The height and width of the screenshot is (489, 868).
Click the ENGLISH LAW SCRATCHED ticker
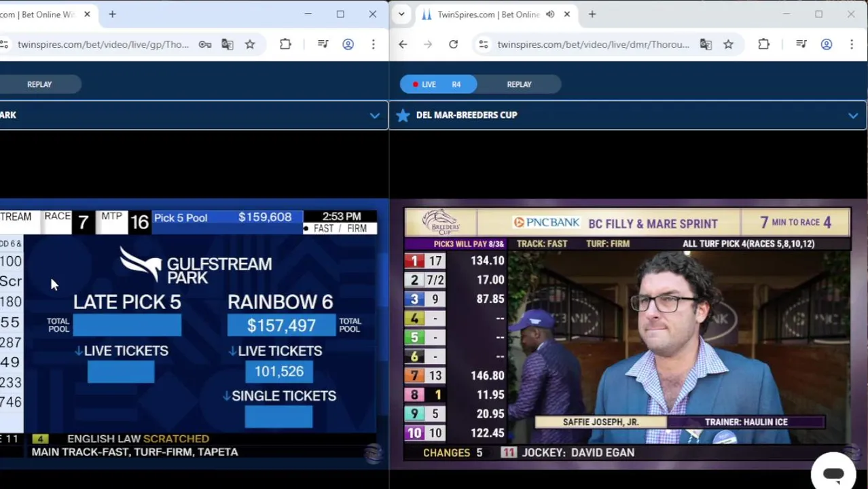tap(138, 439)
